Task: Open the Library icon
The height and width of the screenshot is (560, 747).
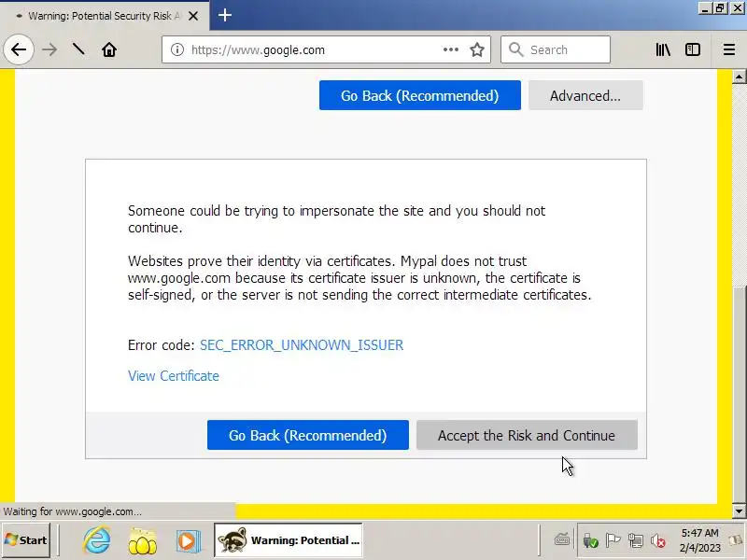Action: 663,49
